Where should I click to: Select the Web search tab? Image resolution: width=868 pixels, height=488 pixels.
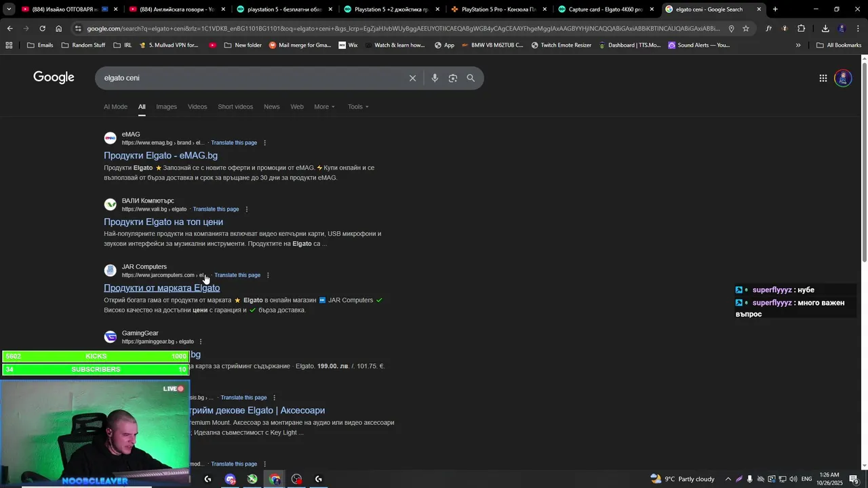[x=297, y=106]
